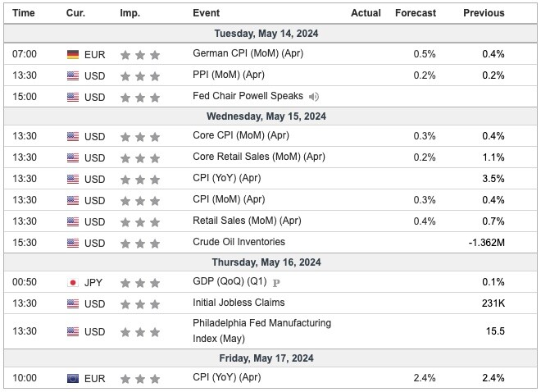The image size is (541, 392).
Task: Click the Thursday, May 16, 2024 date header
Action: click(266, 262)
